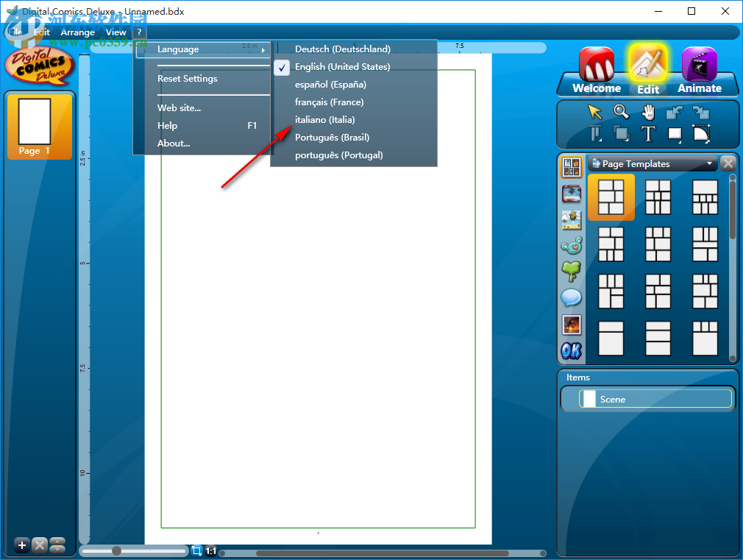Toggle checked English (United States) language
This screenshot has height=560, width=743.
[x=354, y=67]
